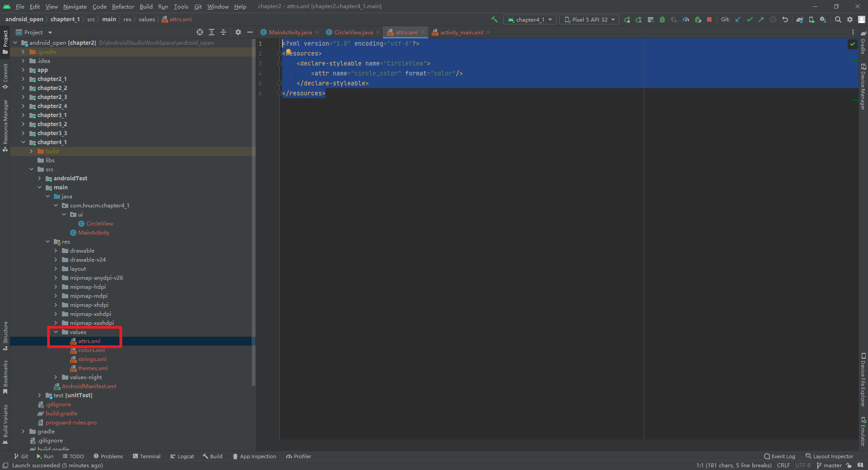Expand the chapter2_1 module node

pyautogui.click(x=23, y=79)
